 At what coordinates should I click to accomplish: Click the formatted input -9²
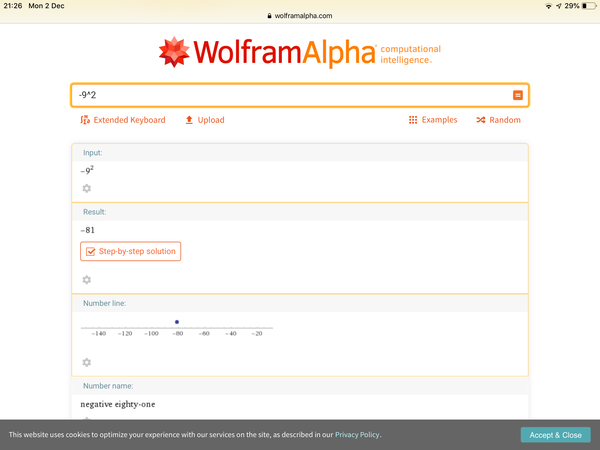tap(87, 170)
